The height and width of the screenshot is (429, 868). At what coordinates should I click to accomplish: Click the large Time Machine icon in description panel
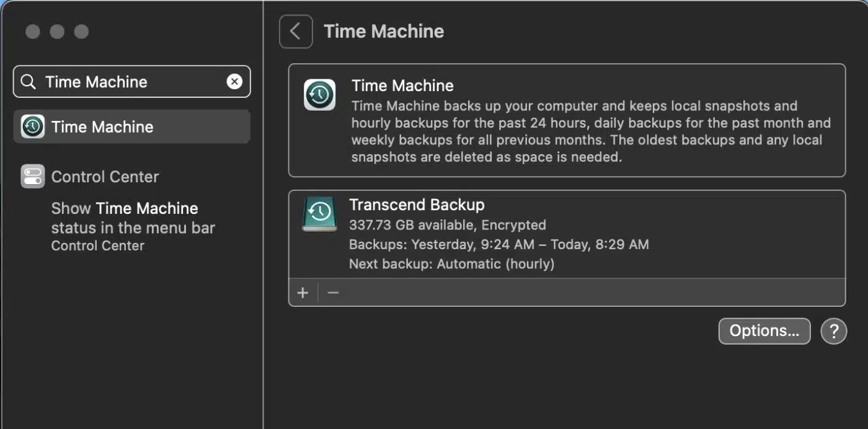pyautogui.click(x=319, y=95)
